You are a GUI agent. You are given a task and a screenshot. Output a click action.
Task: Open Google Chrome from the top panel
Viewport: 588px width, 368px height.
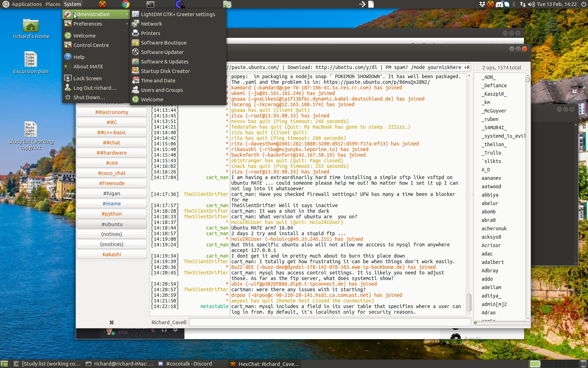tap(126, 4)
